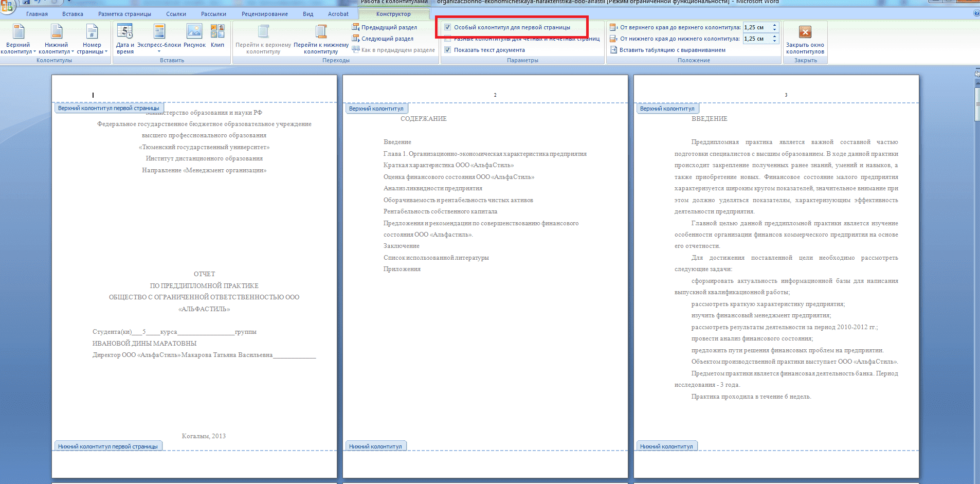Image resolution: width=980 pixels, height=484 pixels.
Task: Click the help icon in the ribbon corner
Action: coord(976,13)
